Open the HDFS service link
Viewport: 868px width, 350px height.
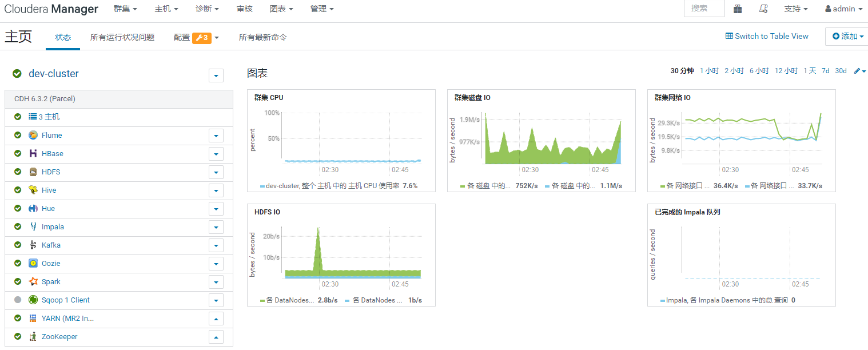tap(51, 172)
